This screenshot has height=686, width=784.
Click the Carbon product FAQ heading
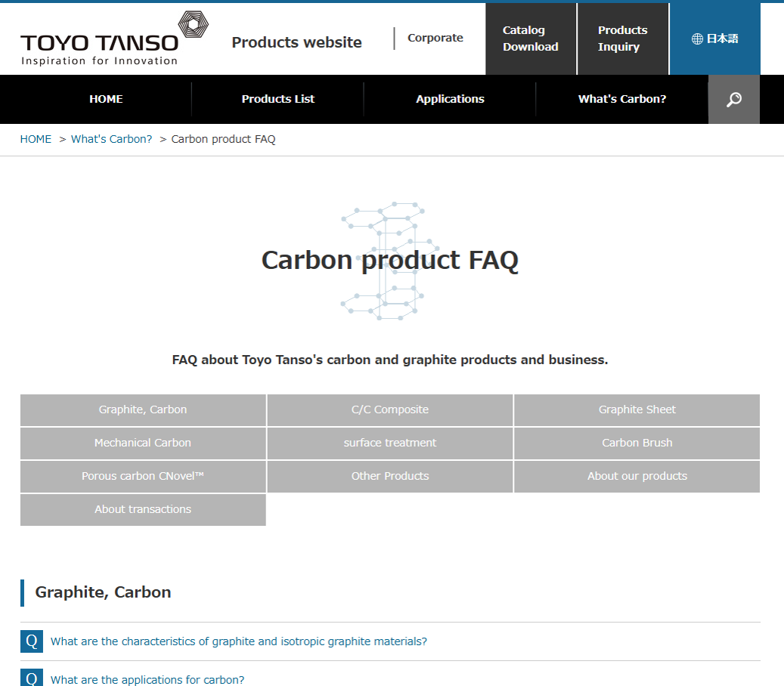[x=390, y=261]
